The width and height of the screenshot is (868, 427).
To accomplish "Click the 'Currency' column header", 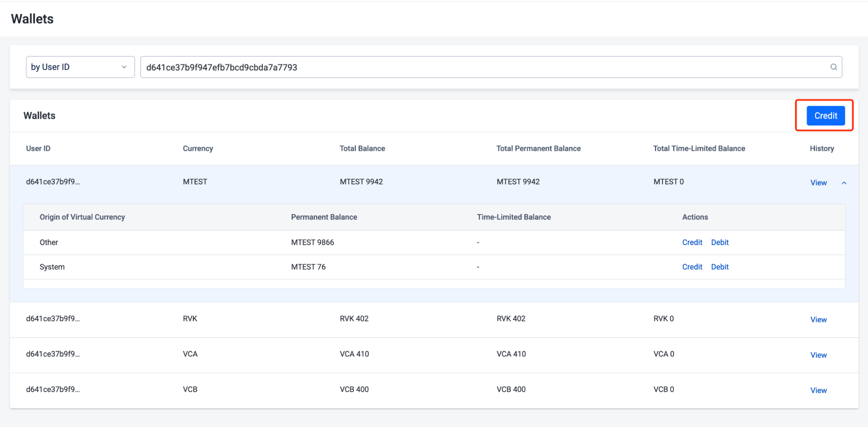I will coord(198,149).
